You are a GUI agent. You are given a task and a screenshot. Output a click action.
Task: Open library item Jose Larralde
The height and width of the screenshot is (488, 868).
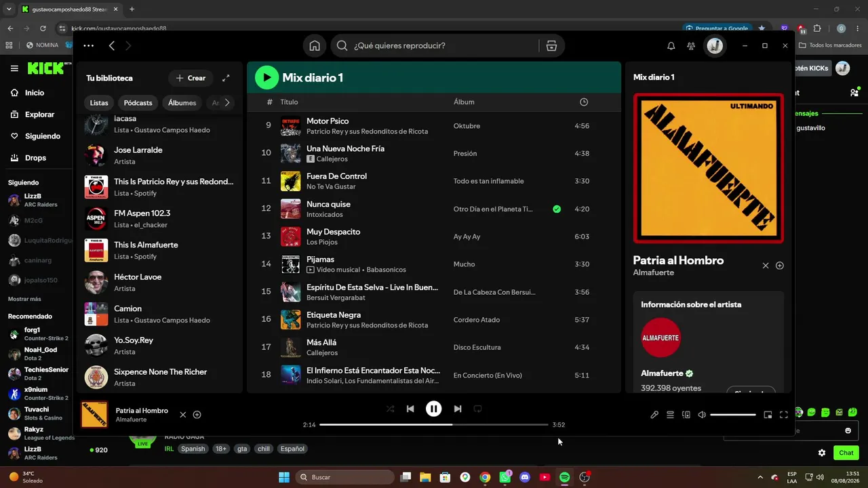click(x=159, y=155)
